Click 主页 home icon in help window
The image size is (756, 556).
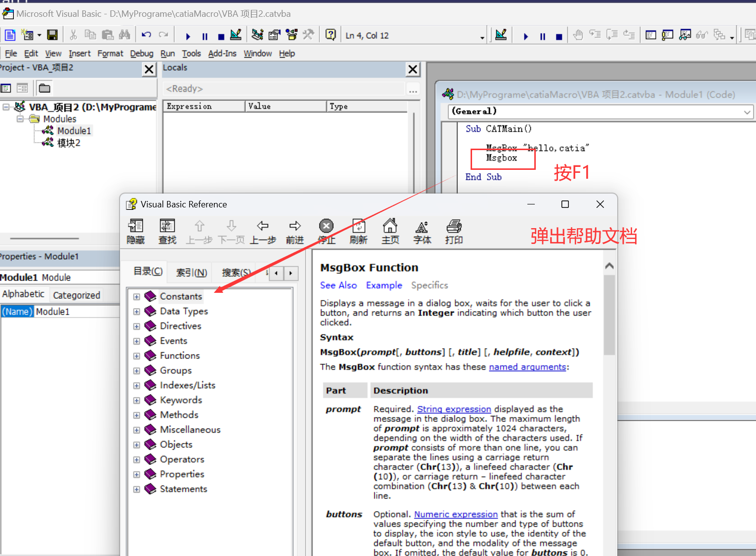(x=390, y=232)
